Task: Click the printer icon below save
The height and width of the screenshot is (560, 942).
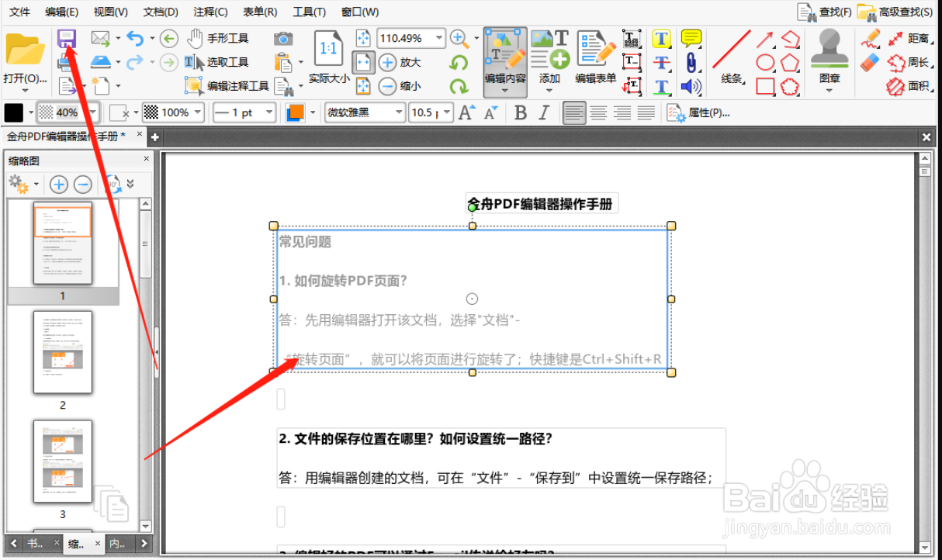Action: coord(67,62)
